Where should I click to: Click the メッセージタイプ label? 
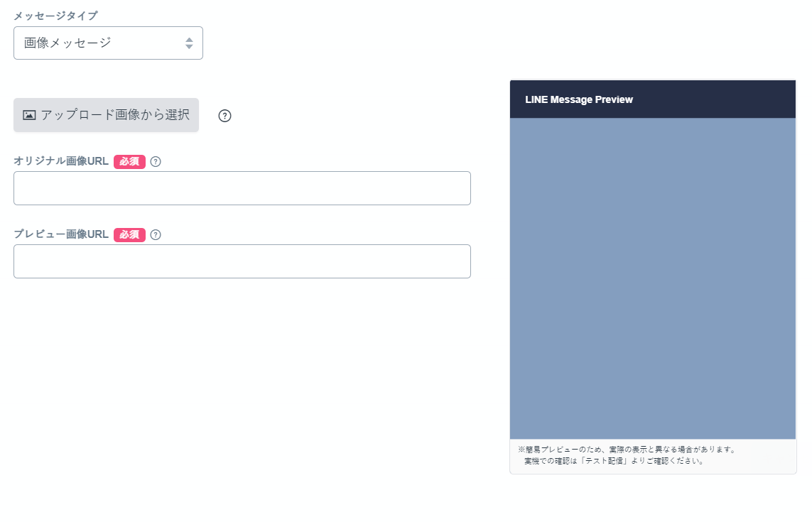55,16
